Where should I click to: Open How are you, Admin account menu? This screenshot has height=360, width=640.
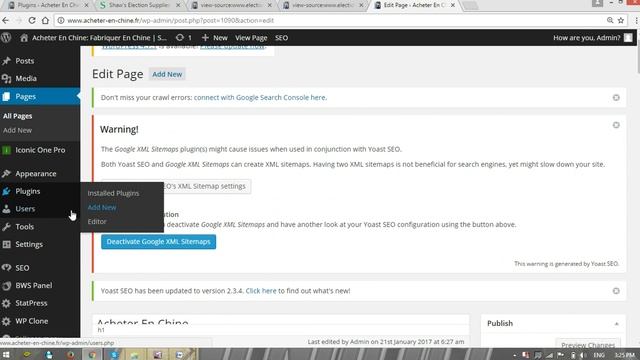pos(593,38)
